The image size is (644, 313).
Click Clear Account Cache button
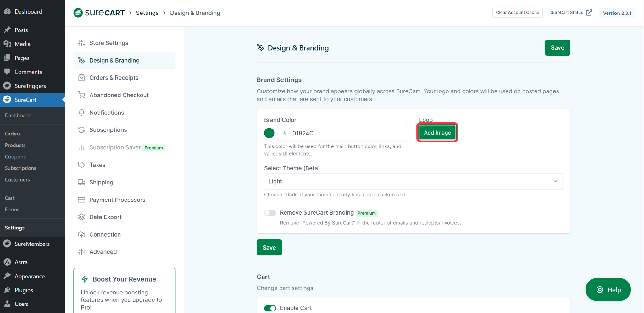[x=517, y=13]
